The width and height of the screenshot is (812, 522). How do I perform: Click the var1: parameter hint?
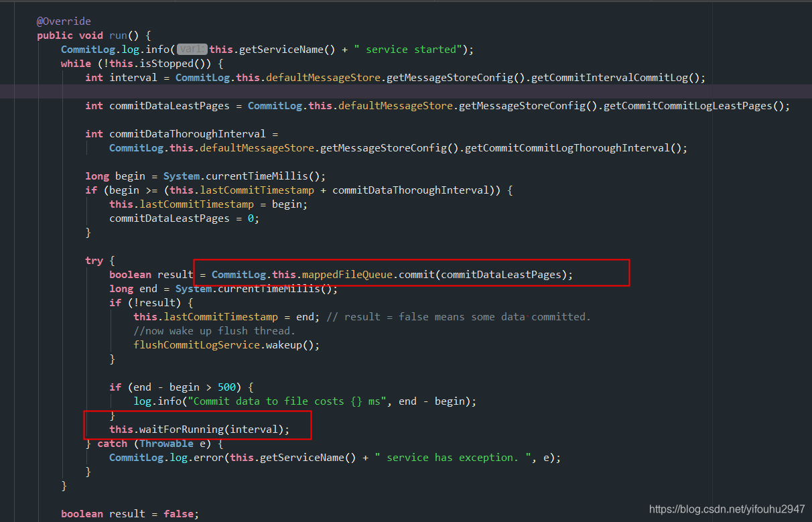tap(193, 50)
